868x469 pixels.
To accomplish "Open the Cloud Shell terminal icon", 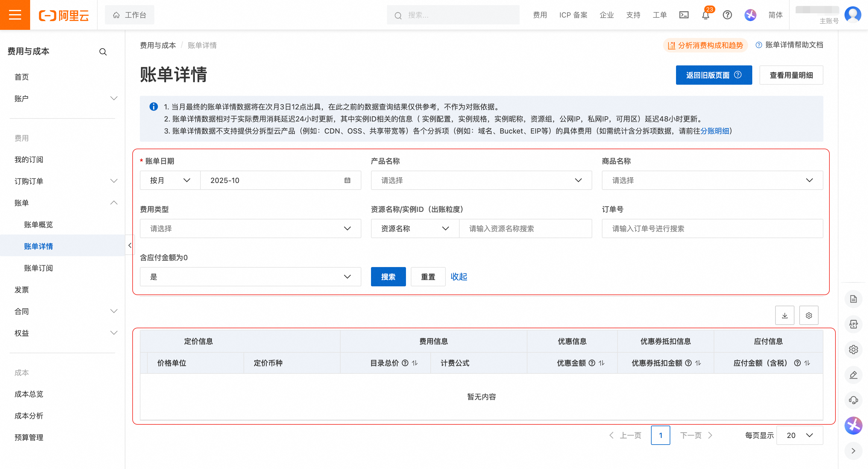I will pyautogui.click(x=684, y=15).
